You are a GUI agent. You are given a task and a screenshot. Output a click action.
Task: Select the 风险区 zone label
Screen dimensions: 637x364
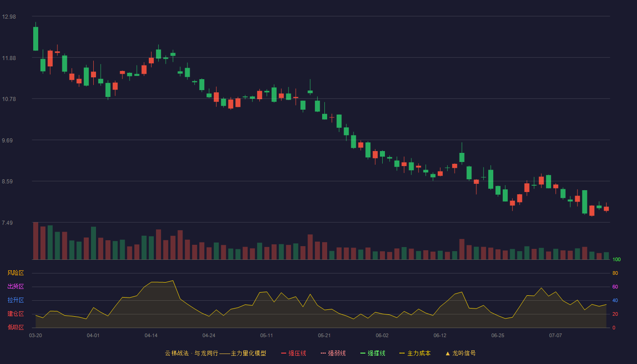(15, 273)
